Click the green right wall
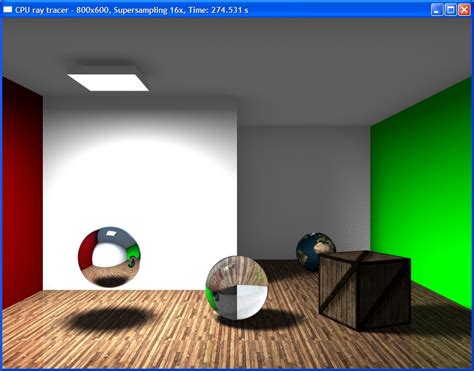The width and height of the screenshot is (474, 371). [x=422, y=190]
